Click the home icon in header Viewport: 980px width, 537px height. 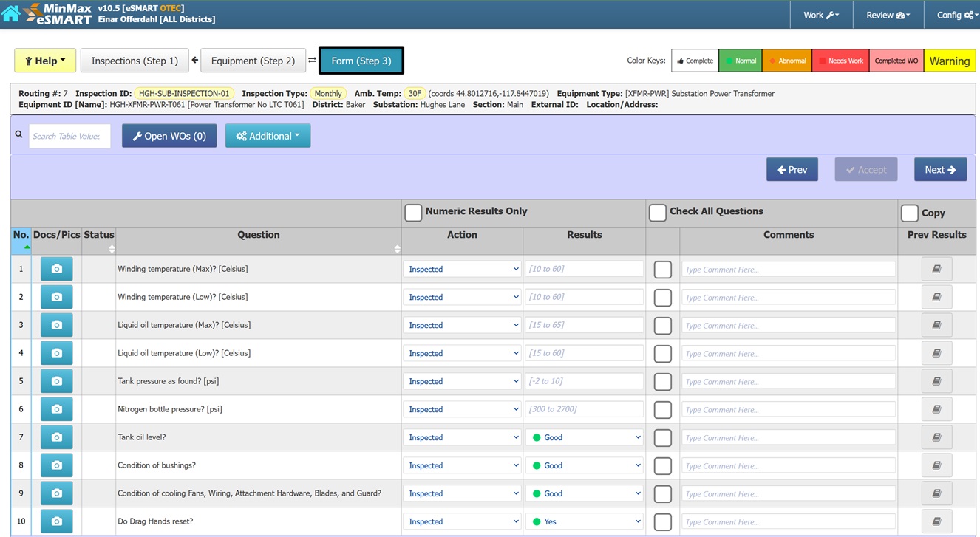coord(10,13)
